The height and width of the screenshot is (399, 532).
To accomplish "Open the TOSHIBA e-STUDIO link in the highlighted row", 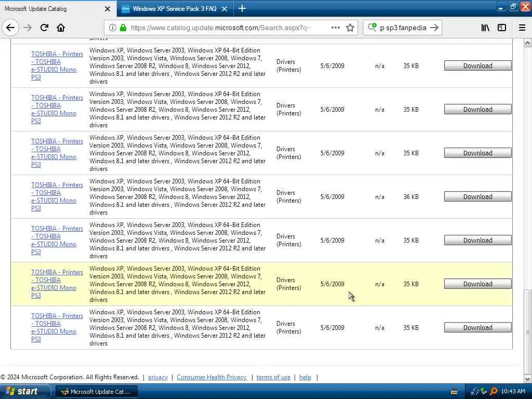I will click(x=57, y=284).
